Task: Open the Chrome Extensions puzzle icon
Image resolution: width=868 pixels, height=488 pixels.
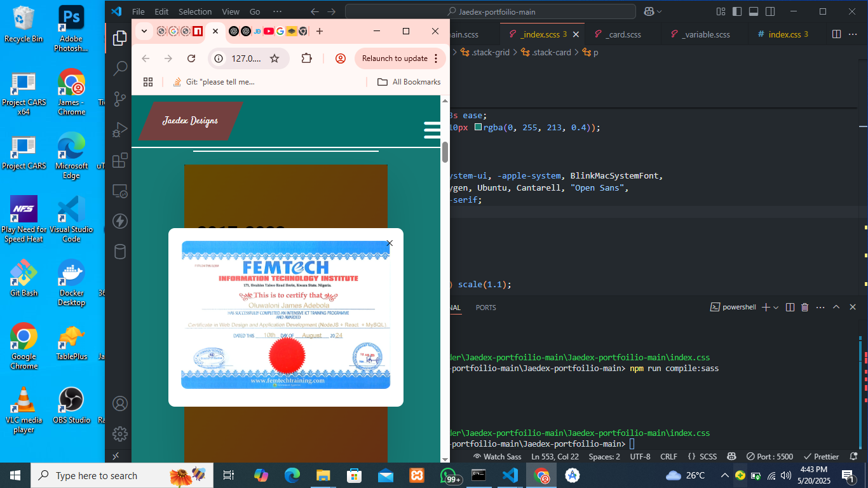Action: click(x=306, y=58)
